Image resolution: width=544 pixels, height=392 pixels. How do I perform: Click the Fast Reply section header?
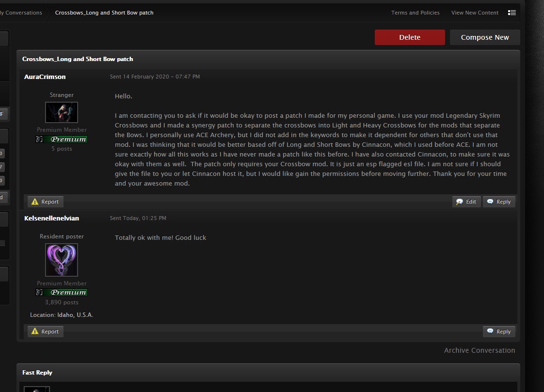37,373
